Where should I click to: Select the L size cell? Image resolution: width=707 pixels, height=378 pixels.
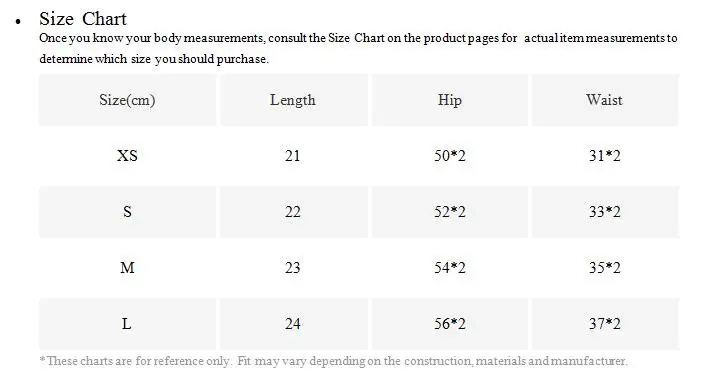127,323
